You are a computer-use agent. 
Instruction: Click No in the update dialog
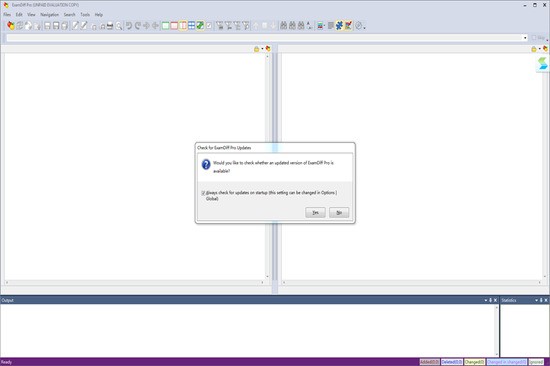[339, 212]
